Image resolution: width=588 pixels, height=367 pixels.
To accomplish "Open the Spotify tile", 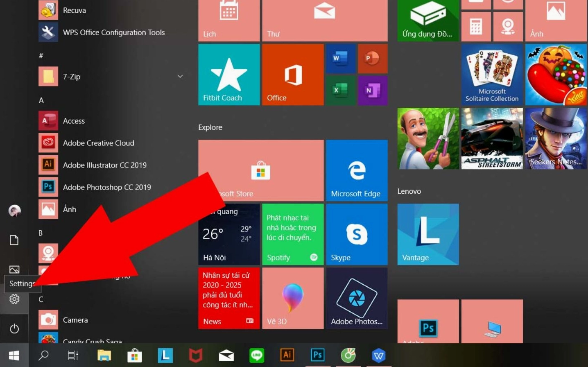I will point(293,234).
